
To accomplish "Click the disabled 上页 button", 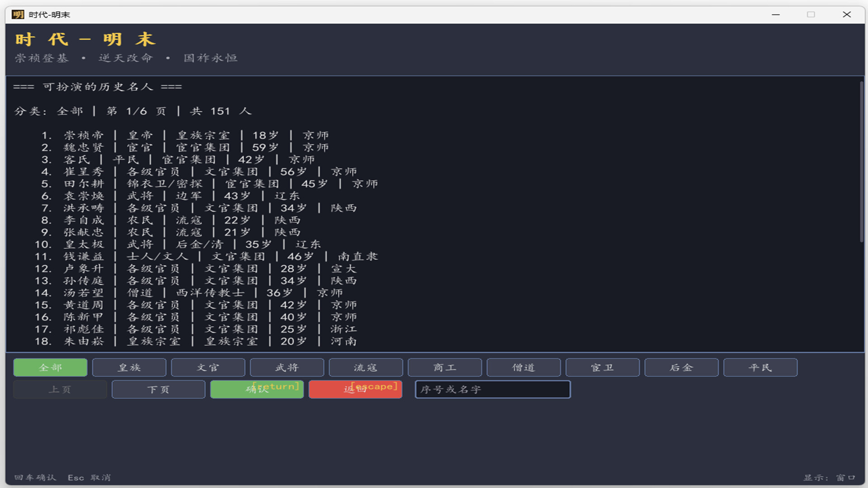I will pyautogui.click(x=60, y=389).
